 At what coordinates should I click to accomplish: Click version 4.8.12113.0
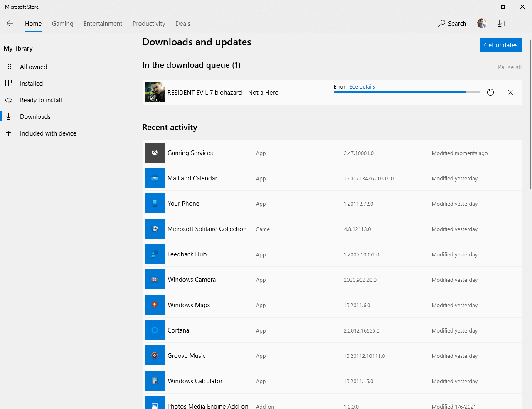(x=357, y=229)
